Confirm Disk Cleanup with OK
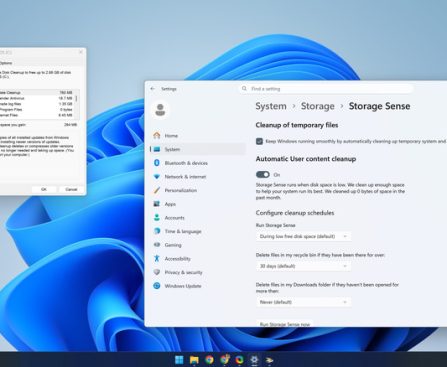 44,189
